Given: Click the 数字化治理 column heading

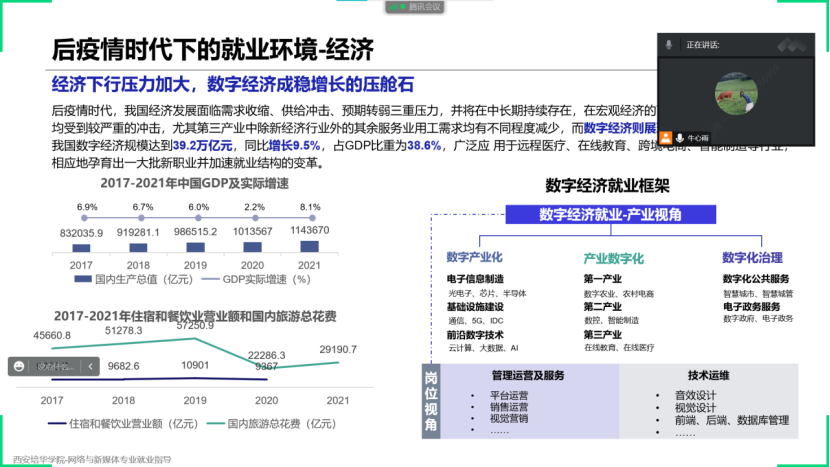Looking at the screenshot, I should (x=754, y=258).
